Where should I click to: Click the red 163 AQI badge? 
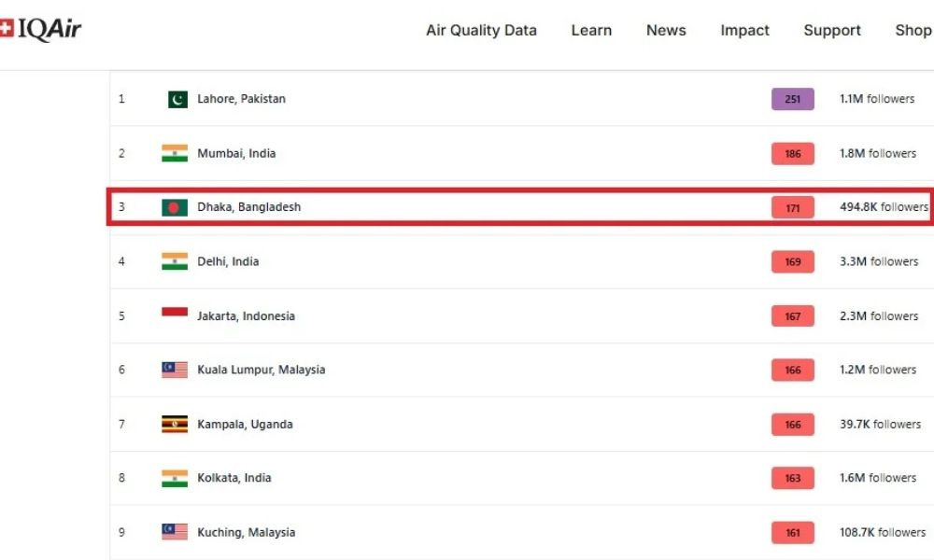[x=792, y=479]
